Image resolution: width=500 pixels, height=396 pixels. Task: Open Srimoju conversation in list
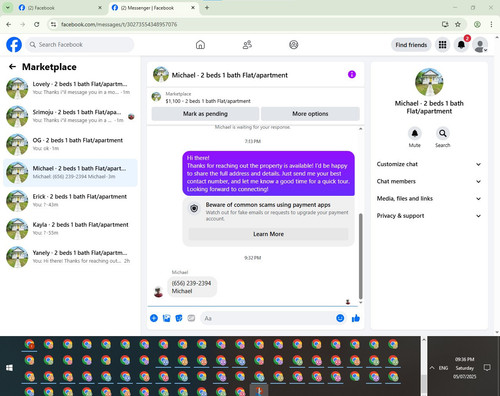[x=70, y=116]
